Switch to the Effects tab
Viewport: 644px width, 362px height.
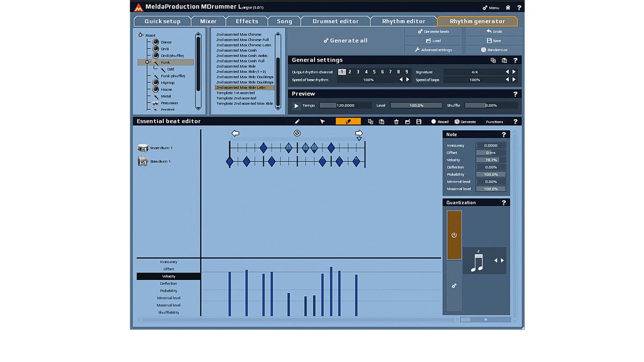(x=247, y=21)
